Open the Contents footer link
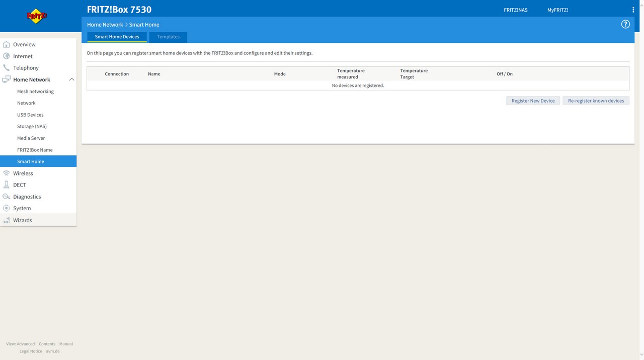This screenshot has width=644, height=360. [47, 344]
